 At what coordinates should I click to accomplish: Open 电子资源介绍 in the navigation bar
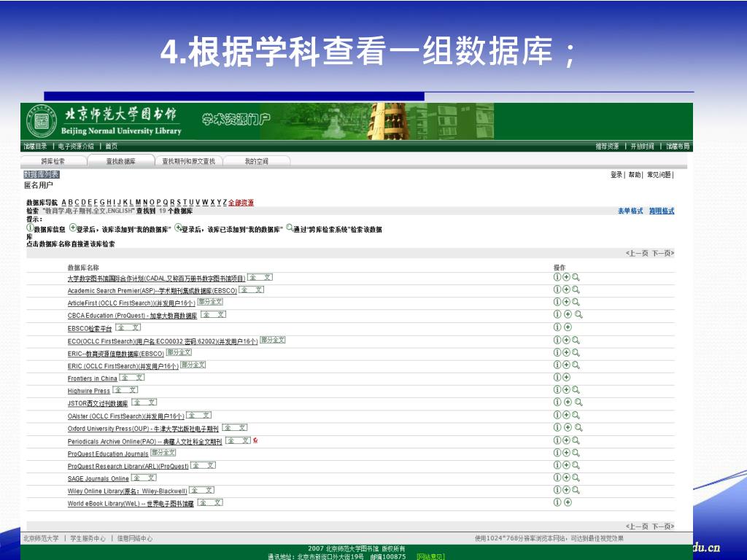pos(76,146)
